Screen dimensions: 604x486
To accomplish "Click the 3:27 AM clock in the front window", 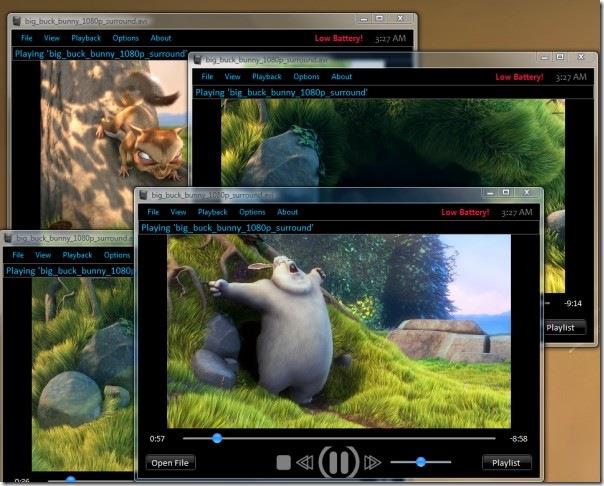I will point(517,212).
